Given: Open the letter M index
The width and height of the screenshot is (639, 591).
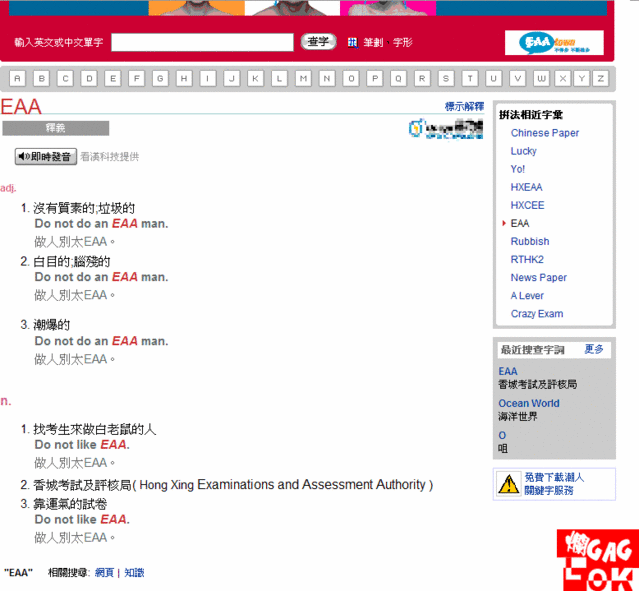Looking at the screenshot, I should pyautogui.click(x=303, y=78).
